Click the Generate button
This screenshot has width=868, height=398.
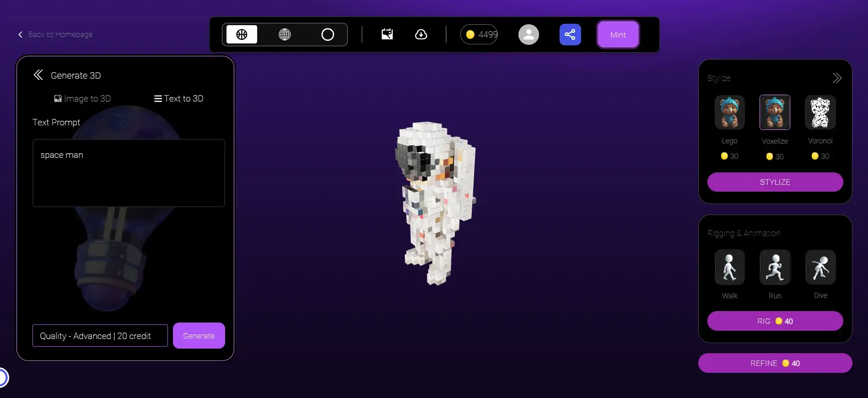click(x=199, y=336)
